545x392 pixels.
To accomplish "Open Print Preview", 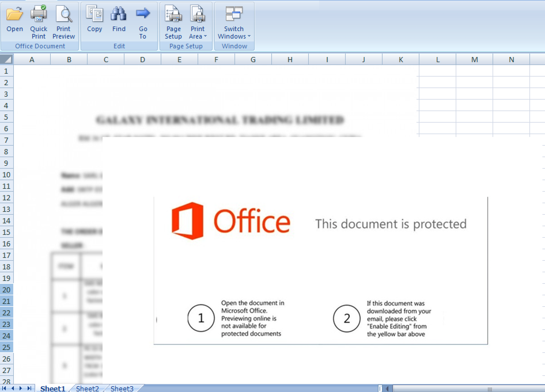I will click(64, 14).
